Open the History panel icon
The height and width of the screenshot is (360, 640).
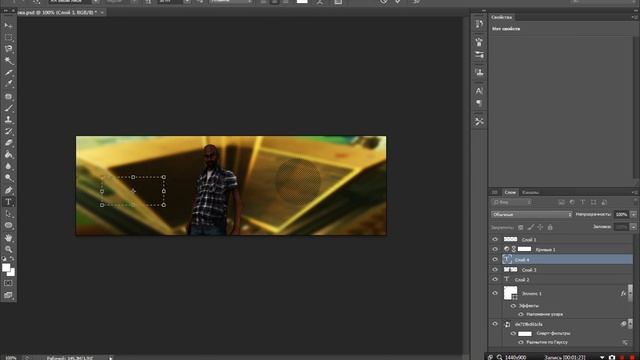[x=479, y=24]
